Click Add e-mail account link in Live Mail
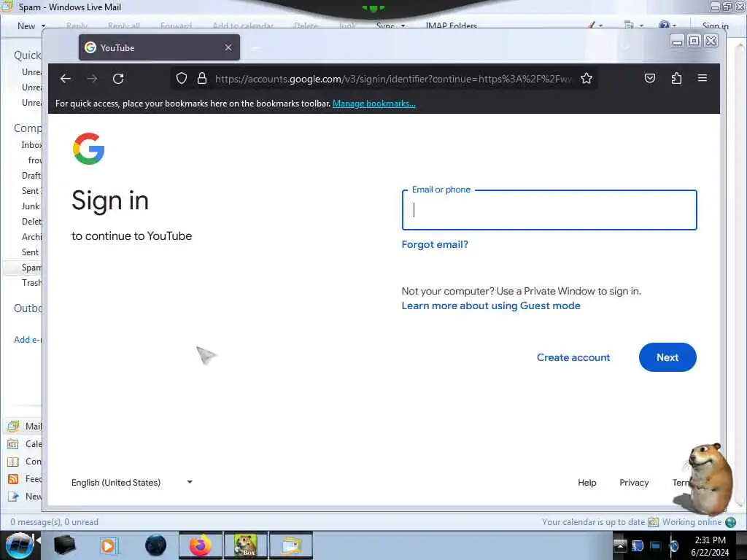747x560 pixels. [x=28, y=340]
